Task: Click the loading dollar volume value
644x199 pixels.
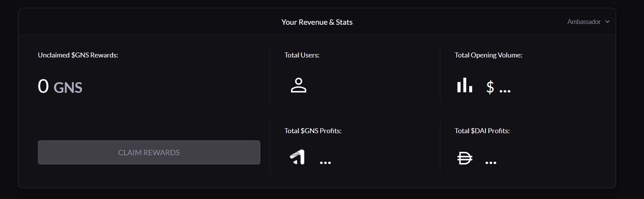Action: click(498, 87)
